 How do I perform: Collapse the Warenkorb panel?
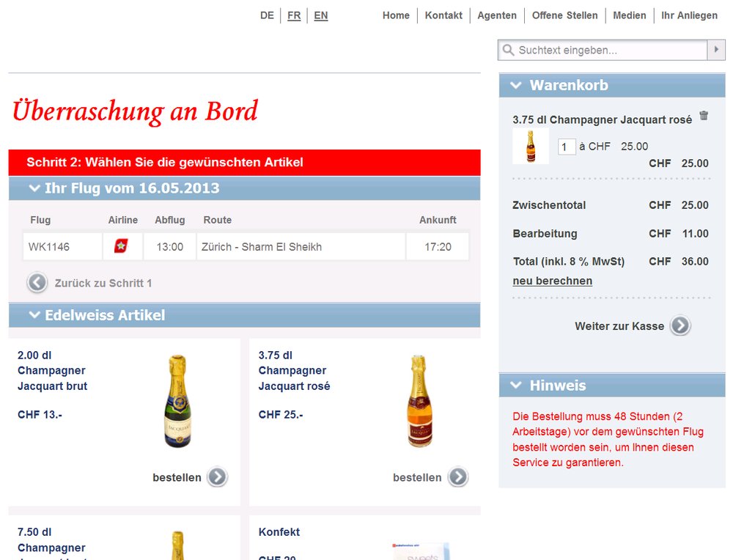tap(516, 86)
